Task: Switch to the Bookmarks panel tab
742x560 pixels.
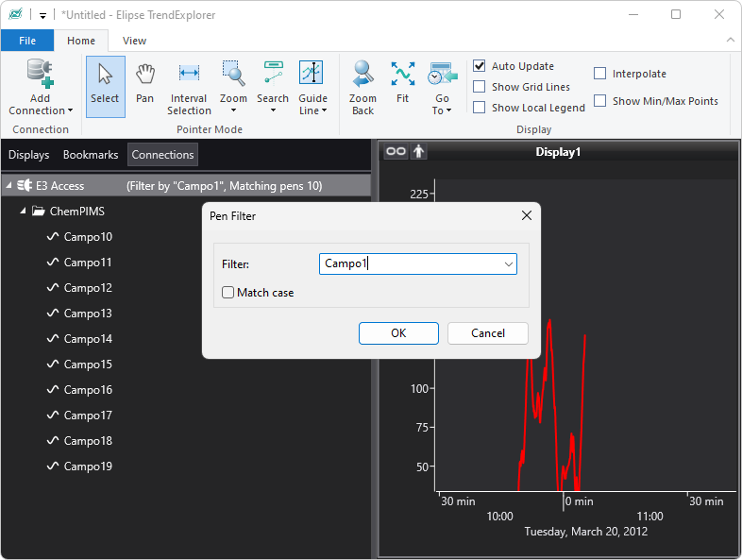Action: [91, 155]
